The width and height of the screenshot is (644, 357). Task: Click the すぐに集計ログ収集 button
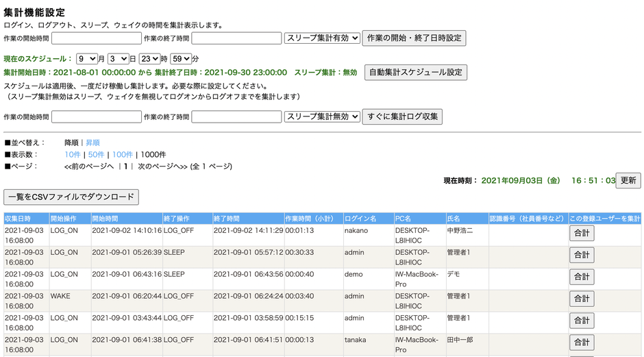tap(402, 117)
